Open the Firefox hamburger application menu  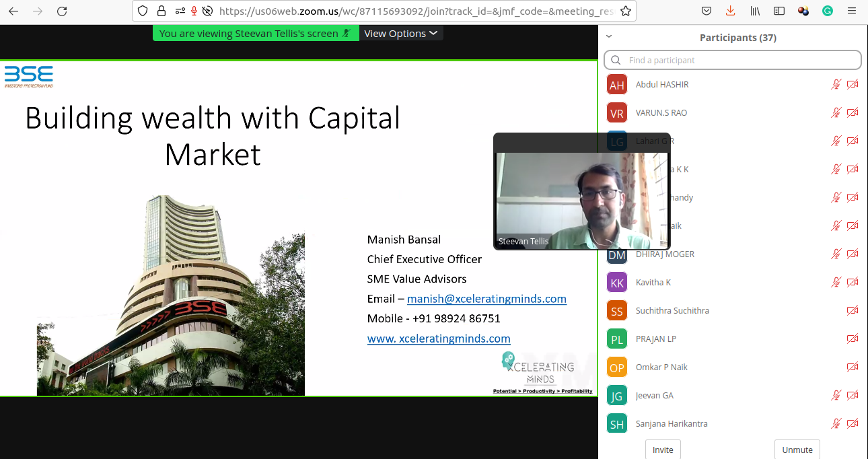coord(852,11)
